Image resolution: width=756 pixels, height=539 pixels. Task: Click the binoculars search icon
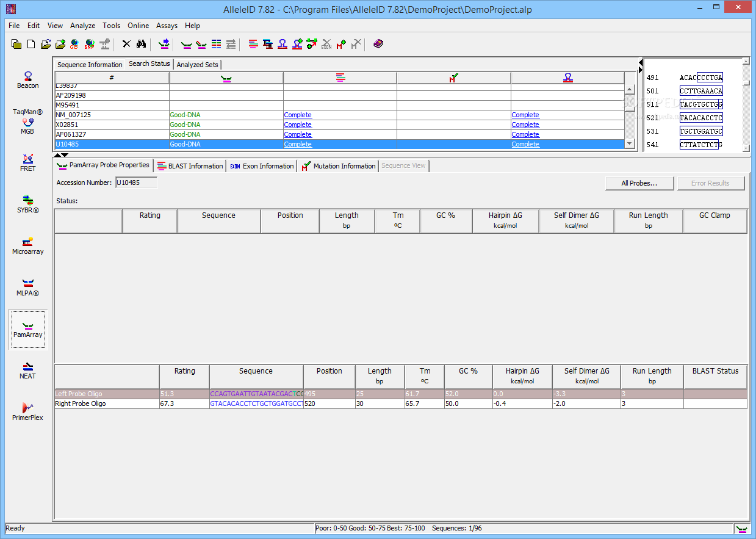[141, 44]
